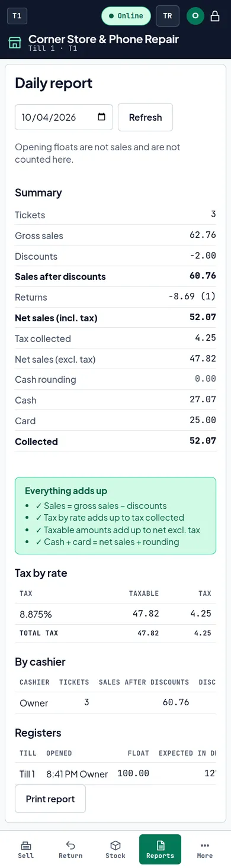Click the lock icon in header
The width and height of the screenshot is (231, 868).
point(216,16)
